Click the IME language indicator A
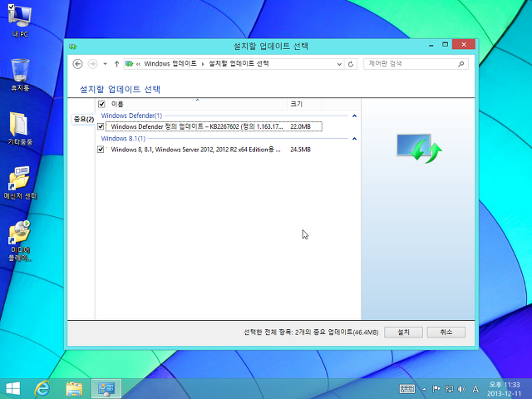The height and width of the screenshot is (399, 532). (475, 389)
